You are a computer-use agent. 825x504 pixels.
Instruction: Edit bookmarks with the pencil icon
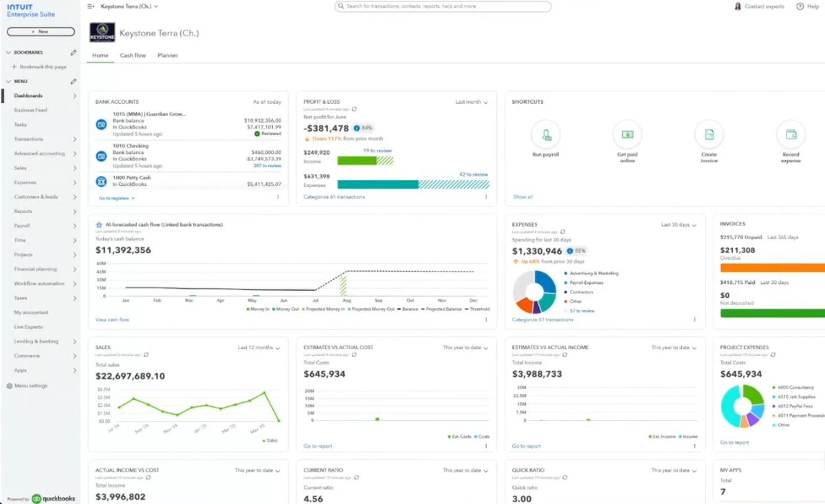point(74,52)
